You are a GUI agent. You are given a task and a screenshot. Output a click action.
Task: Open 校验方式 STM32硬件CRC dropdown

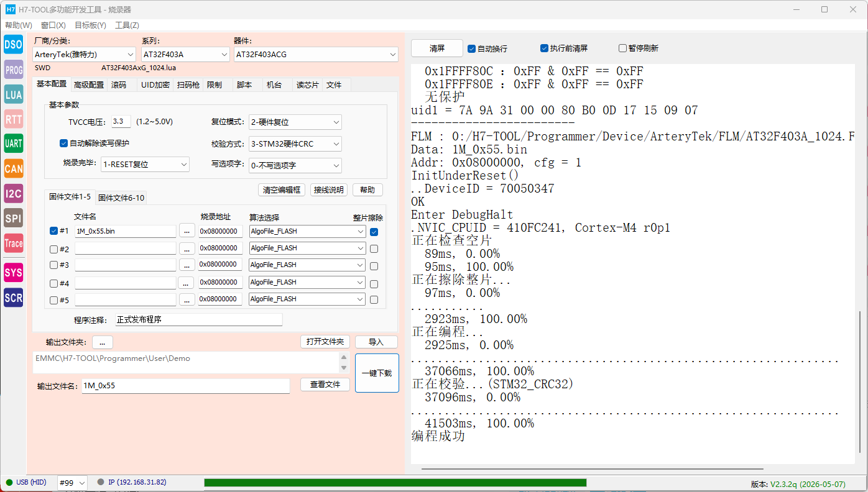[x=295, y=144]
